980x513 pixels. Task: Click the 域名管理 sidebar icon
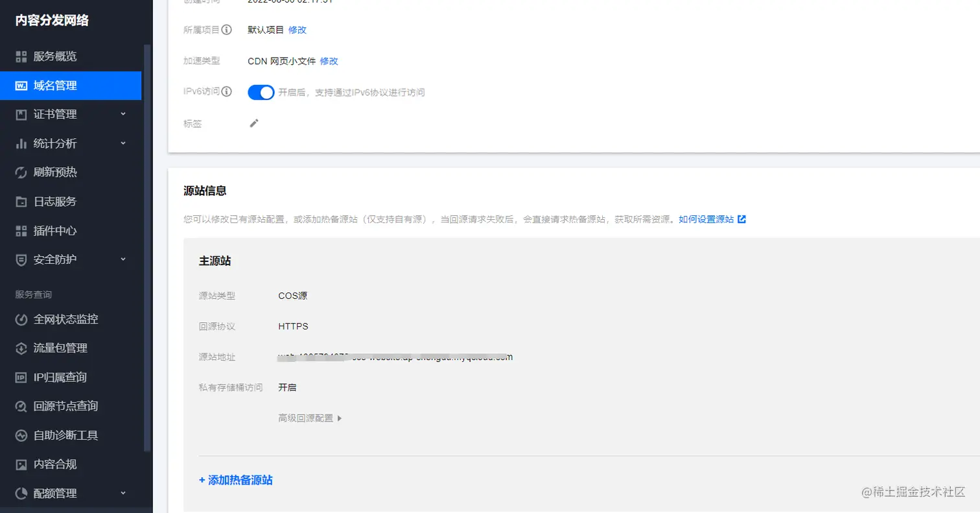click(x=21, y=86)
